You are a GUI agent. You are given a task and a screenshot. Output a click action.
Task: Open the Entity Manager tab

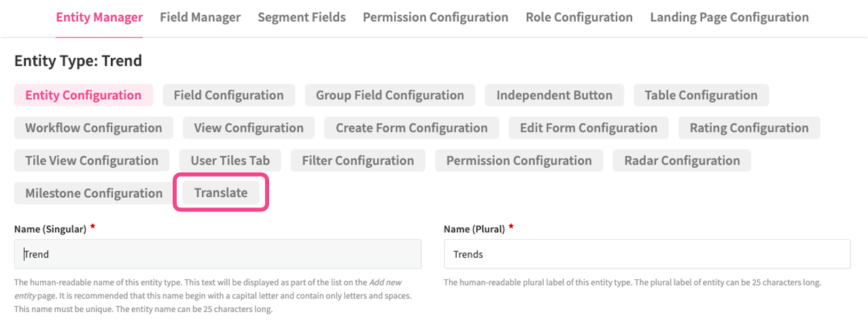coord(99,17)
